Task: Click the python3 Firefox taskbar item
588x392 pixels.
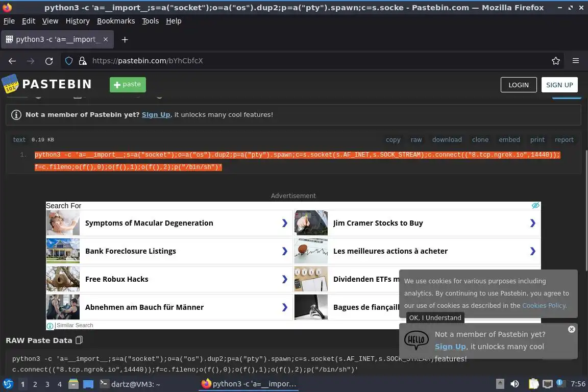Action: point(249,384)
